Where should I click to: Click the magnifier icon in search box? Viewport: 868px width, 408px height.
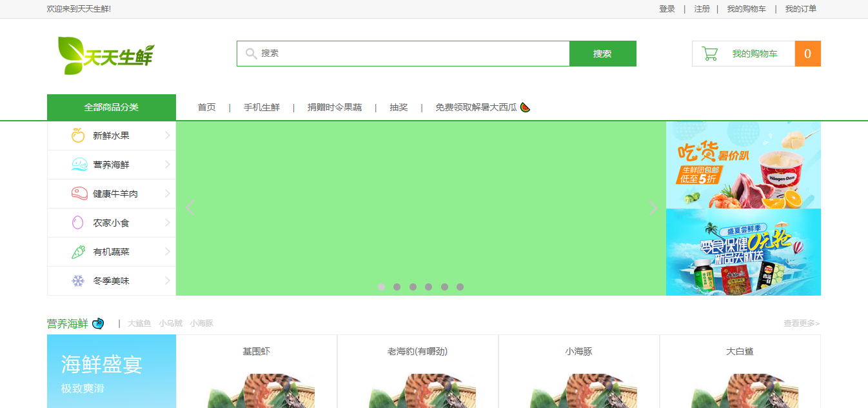click(x=252, y=54)
